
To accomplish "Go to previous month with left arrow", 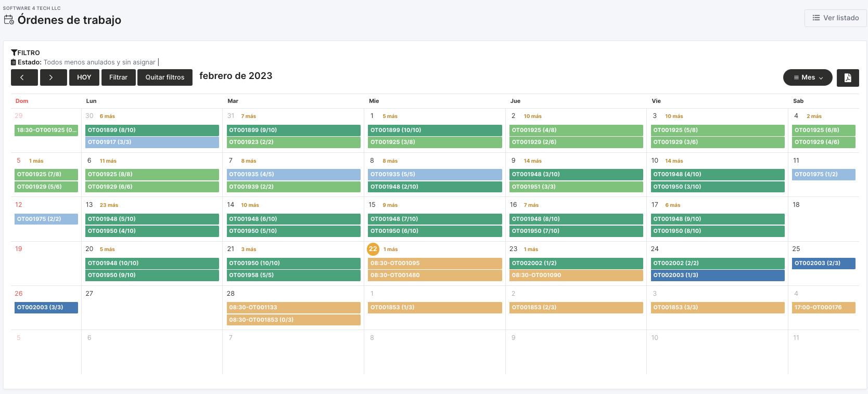I will click(x=24, y=77).
